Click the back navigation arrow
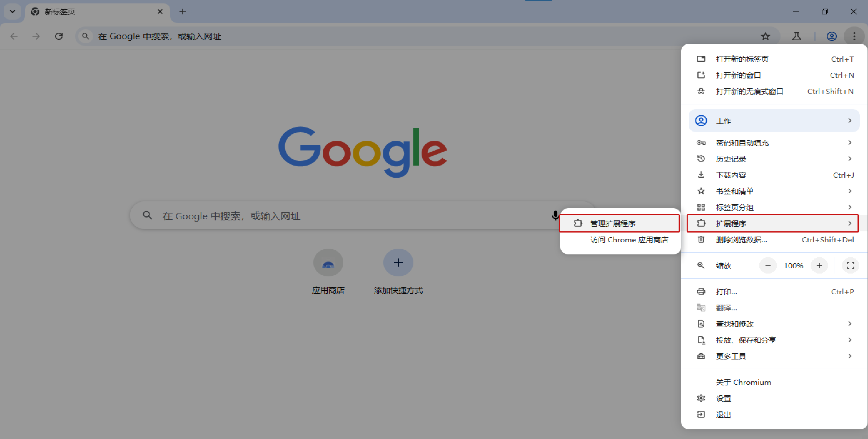 [x=14, y=36]
